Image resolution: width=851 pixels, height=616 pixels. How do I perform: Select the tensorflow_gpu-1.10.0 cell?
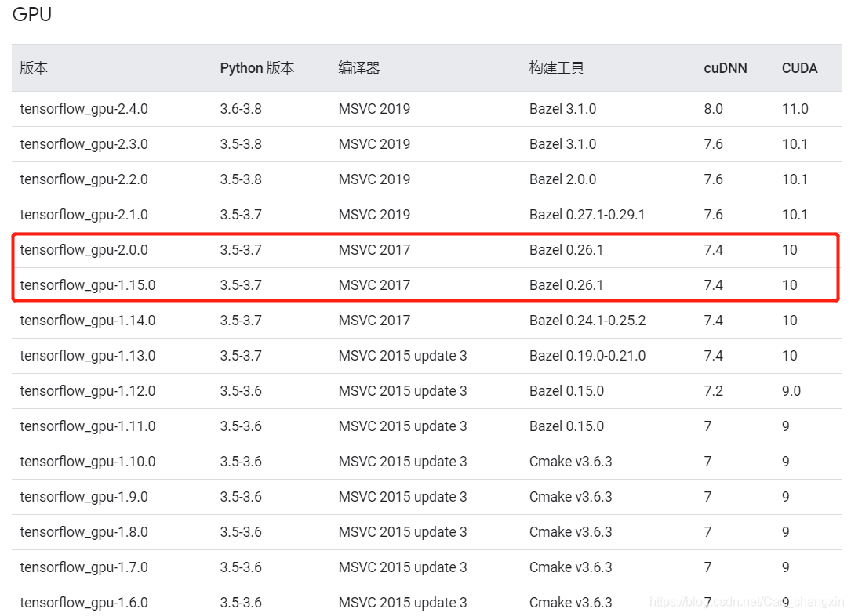(87, 462)
